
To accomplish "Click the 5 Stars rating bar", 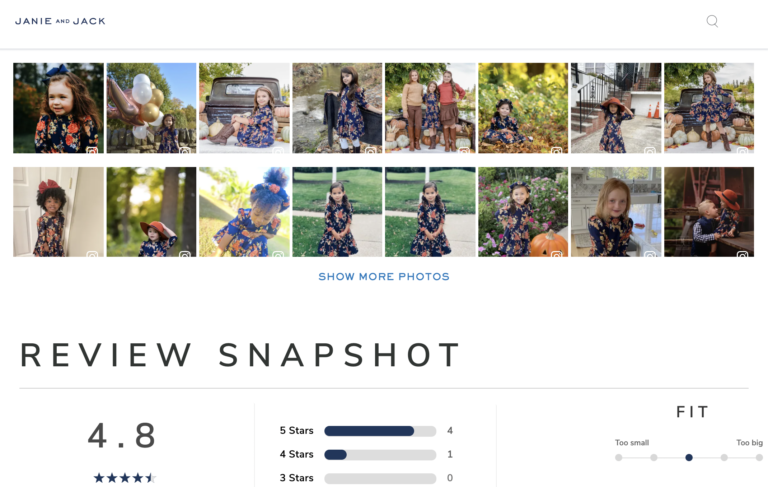I will pyautogui.click(x=380, y=431).
